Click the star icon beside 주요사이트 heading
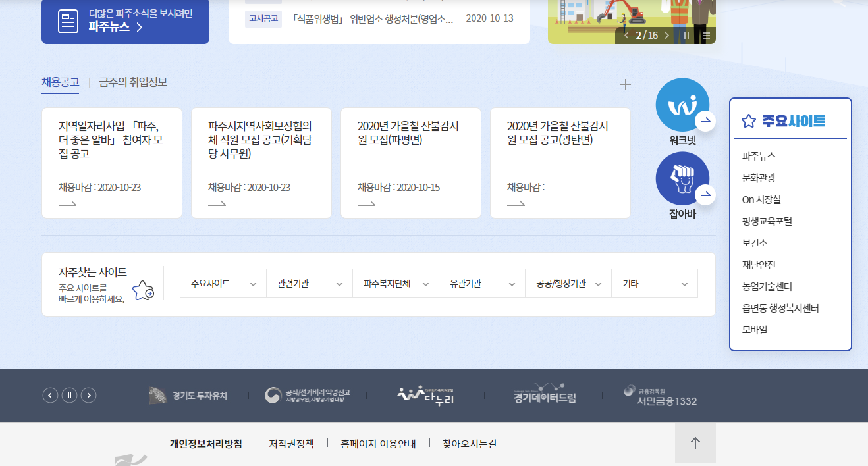The height and width of the screenshot is (466, 868). pyautogui.click(x=748, y=121)
